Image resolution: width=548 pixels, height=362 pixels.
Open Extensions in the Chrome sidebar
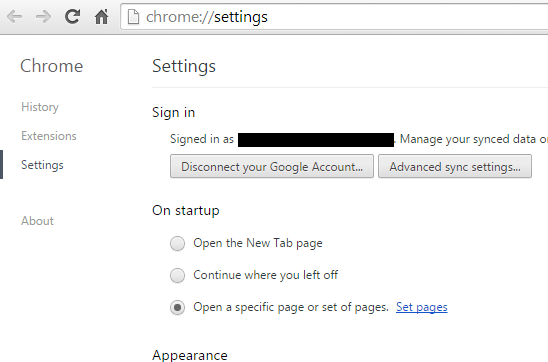[x=49, y=136]
